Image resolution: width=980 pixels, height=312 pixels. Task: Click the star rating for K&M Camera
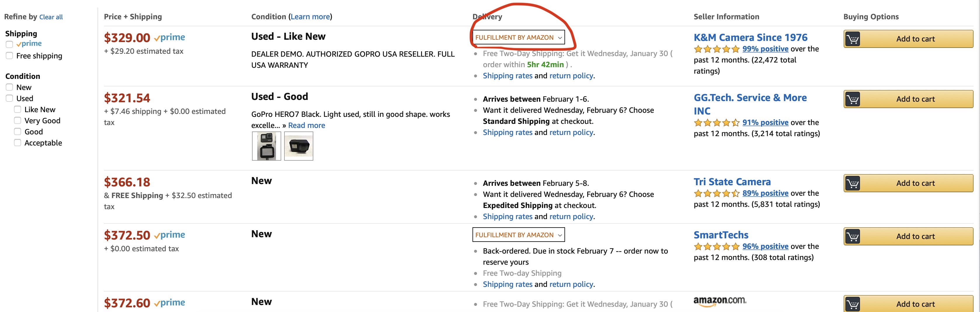(x=716, y=49)
